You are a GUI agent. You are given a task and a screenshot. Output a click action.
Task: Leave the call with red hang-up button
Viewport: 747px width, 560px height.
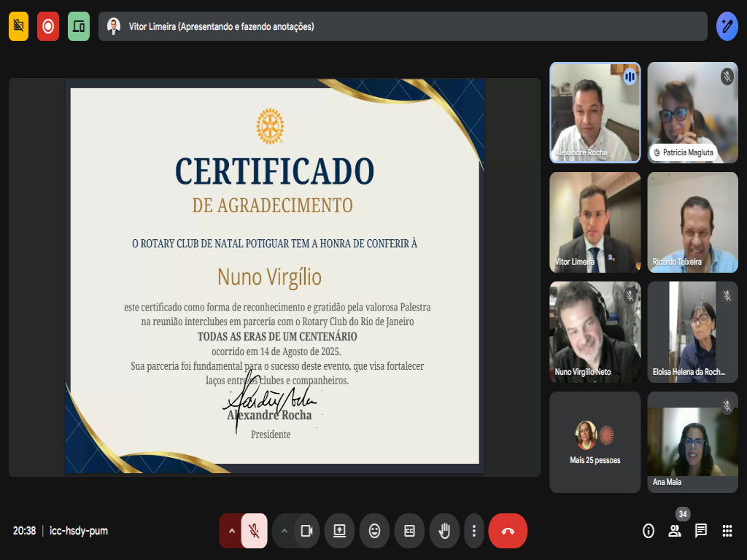tap(508, 531)
